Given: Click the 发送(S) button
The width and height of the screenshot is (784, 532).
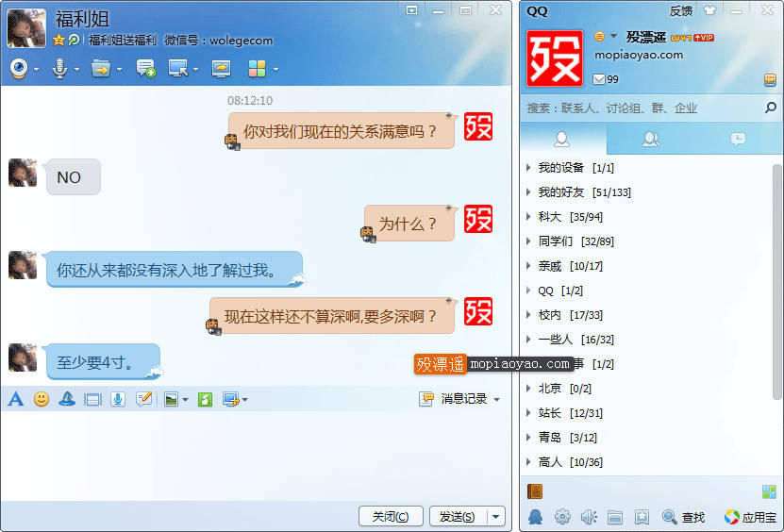Looking at the screenshot, I should (x=458, y=517).
